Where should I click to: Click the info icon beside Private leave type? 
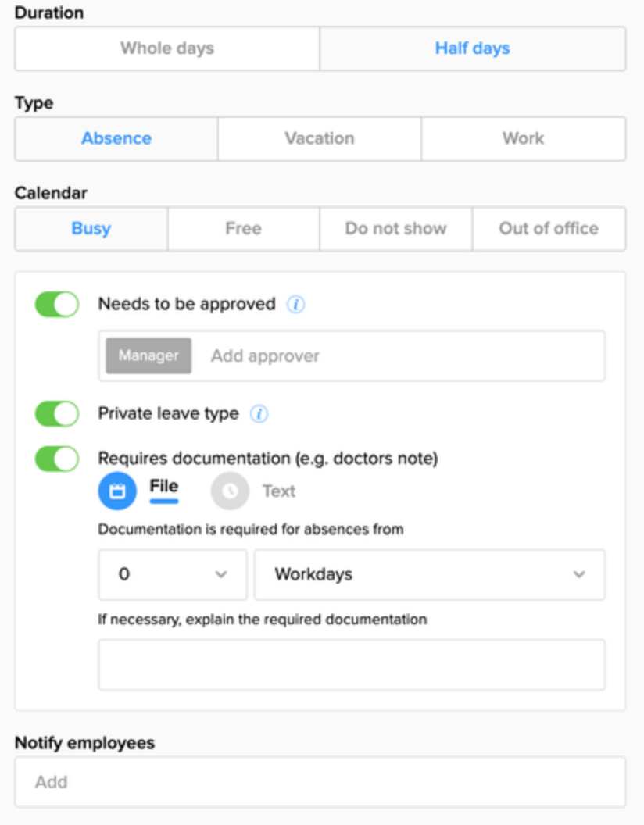pos(259,414)
